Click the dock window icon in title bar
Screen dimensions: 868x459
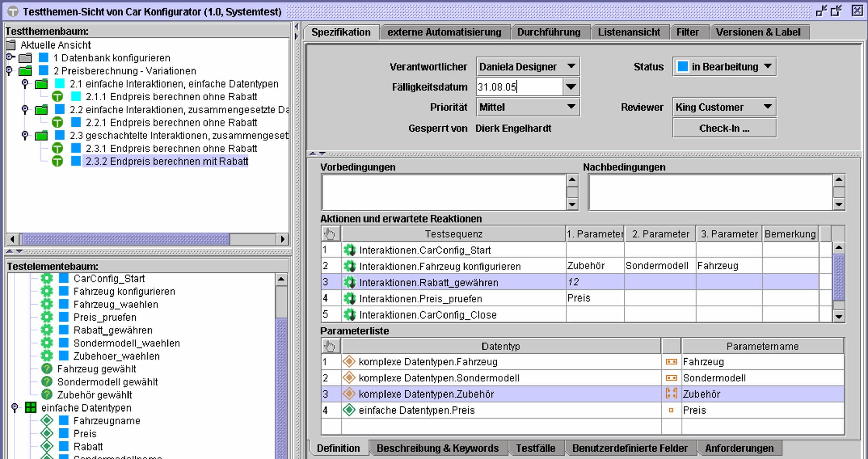point(821,11)
